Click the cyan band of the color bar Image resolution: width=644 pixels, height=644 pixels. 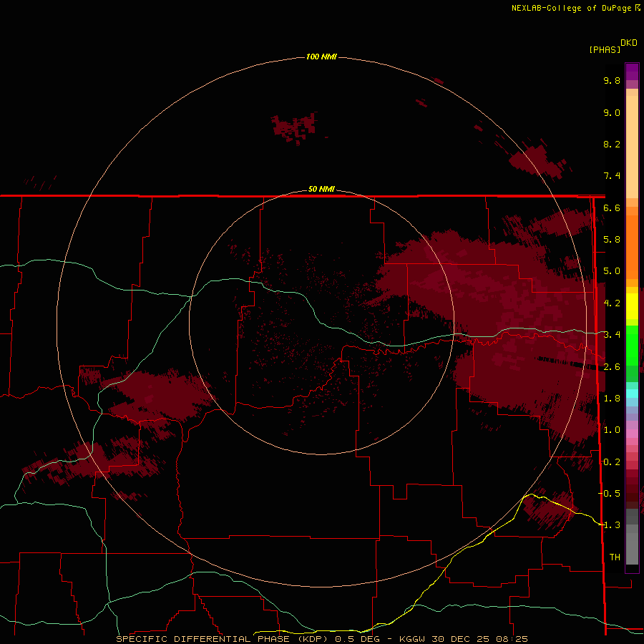632,394
